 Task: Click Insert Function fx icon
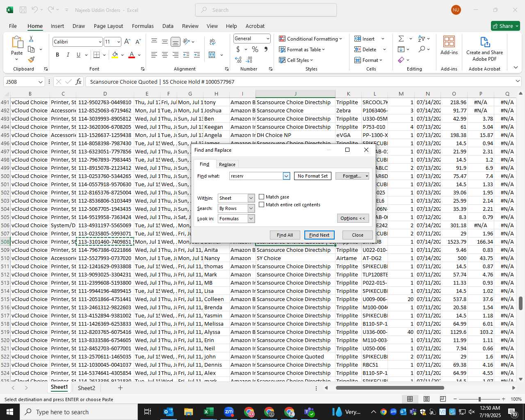point(78,82)
